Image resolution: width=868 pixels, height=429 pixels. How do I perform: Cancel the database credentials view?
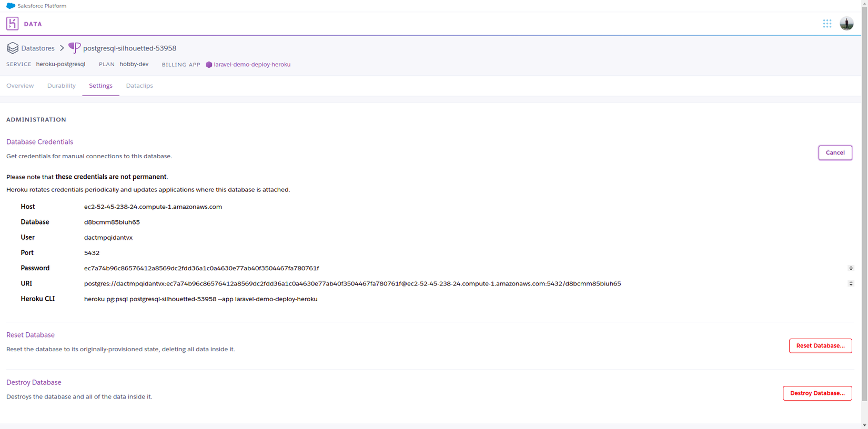(835, 152)
